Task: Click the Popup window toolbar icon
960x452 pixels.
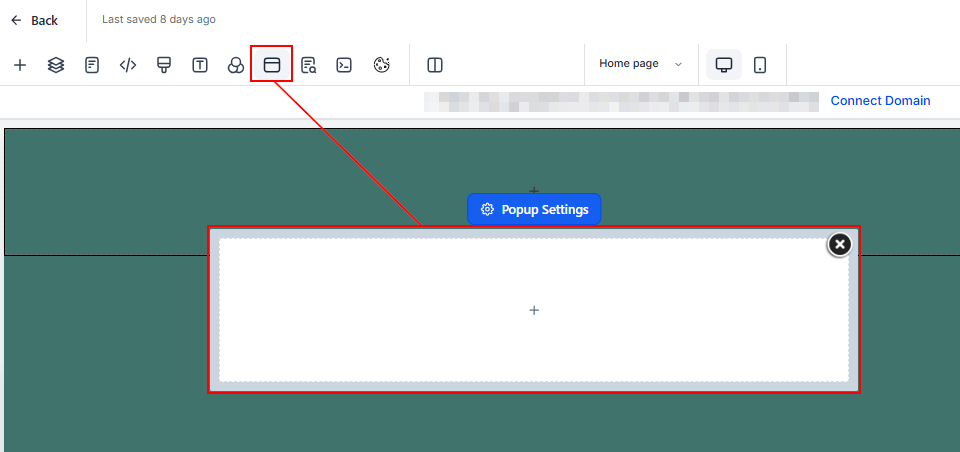Action: pos(272,65)
